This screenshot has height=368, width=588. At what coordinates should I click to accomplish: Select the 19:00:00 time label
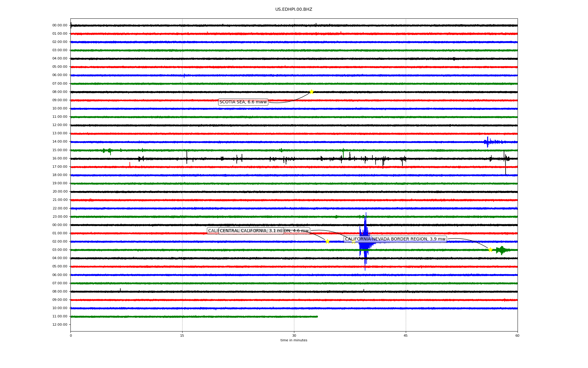coord(60,183)
